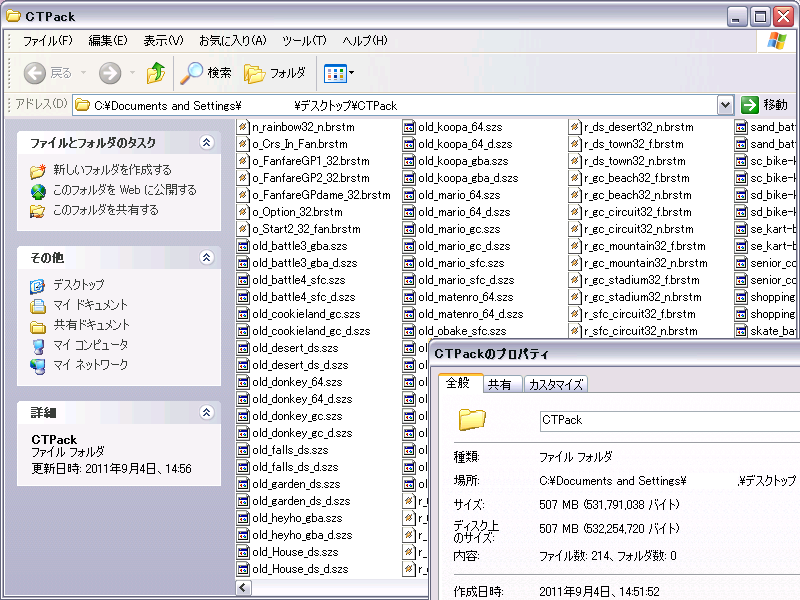The width and height of the screenshot is (800, 600).
Task: Go up one folder level icon
Action: click(156, 73)
